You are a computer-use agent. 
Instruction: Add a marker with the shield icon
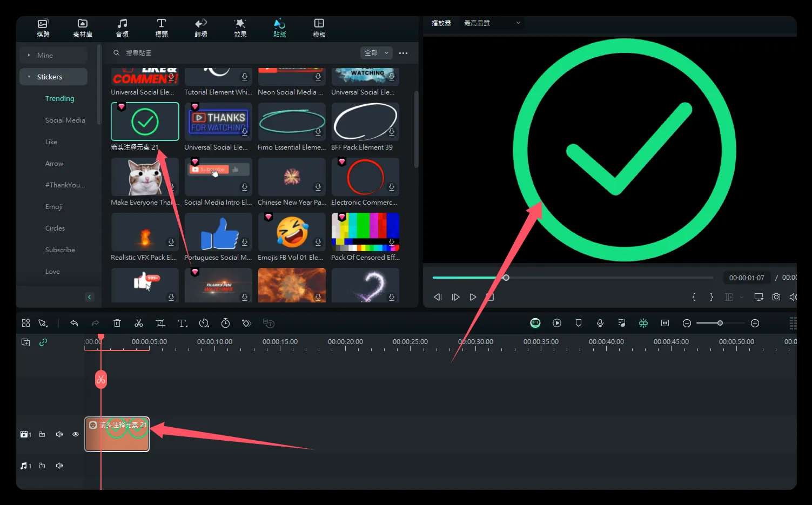(x=579, y=323)
